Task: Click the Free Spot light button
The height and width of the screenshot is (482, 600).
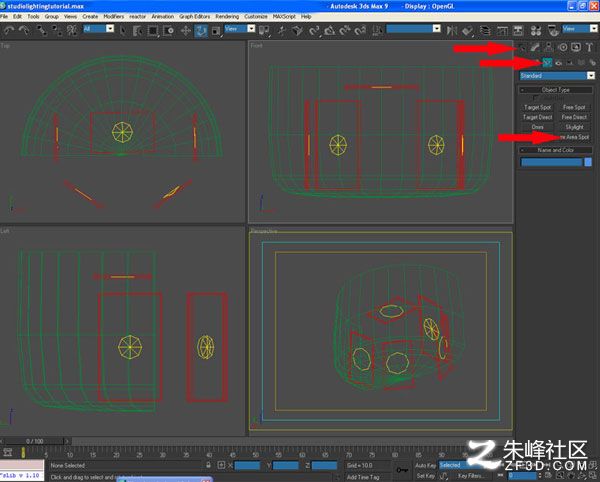Action: coord(574,107)
